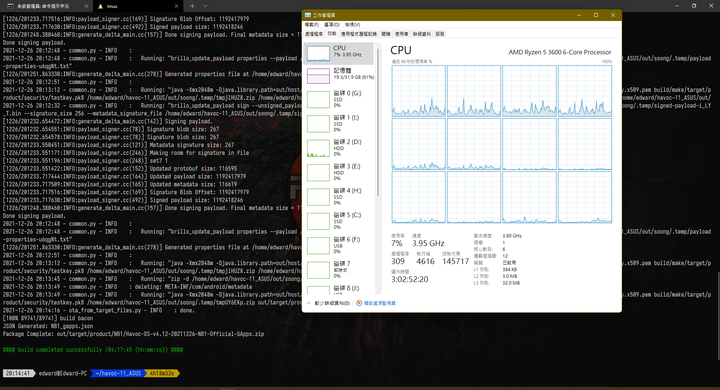Restore down the terminal window
Screen dimensions: 720x390
[694, 6]
